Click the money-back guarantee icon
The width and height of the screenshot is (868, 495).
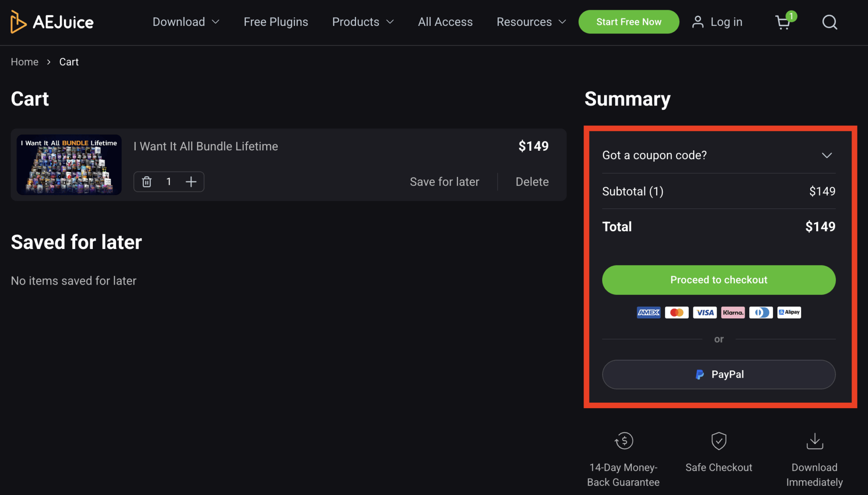[624, 441]
